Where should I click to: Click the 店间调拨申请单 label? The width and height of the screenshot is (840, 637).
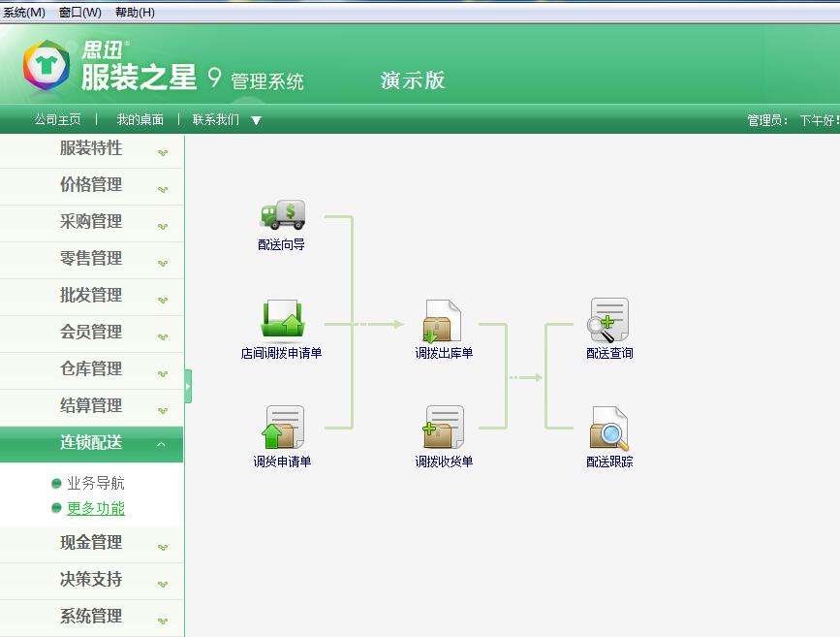[x=281, y=353]
